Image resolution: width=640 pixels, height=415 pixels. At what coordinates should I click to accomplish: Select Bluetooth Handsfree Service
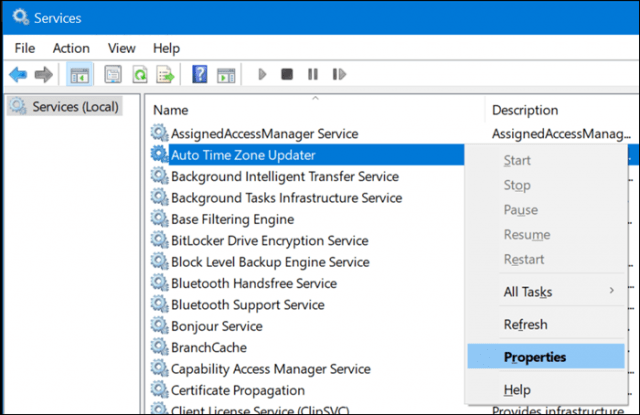pos(253,283)
